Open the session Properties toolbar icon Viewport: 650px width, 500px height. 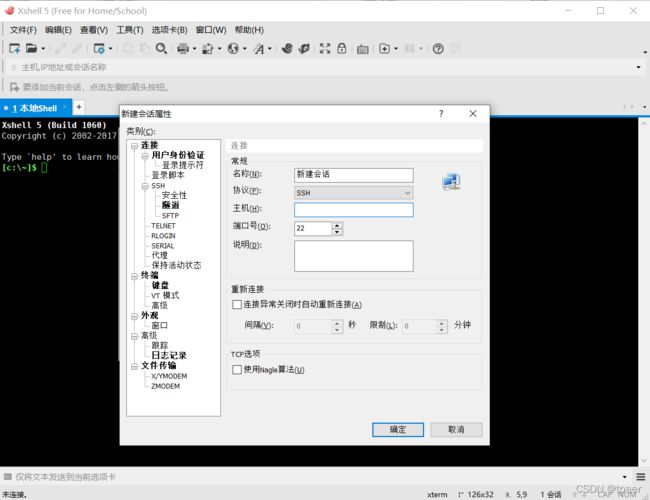tap(99, 49)
